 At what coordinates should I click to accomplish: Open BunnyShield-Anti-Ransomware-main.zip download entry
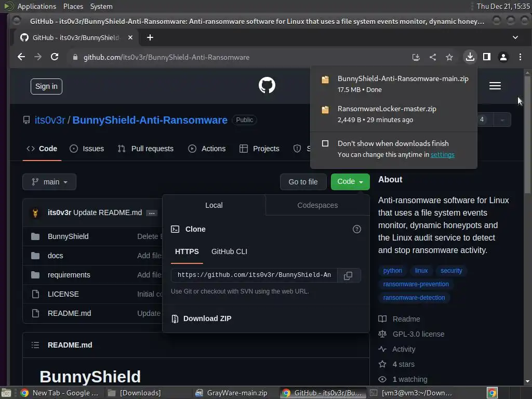click(x=394, y=84)
